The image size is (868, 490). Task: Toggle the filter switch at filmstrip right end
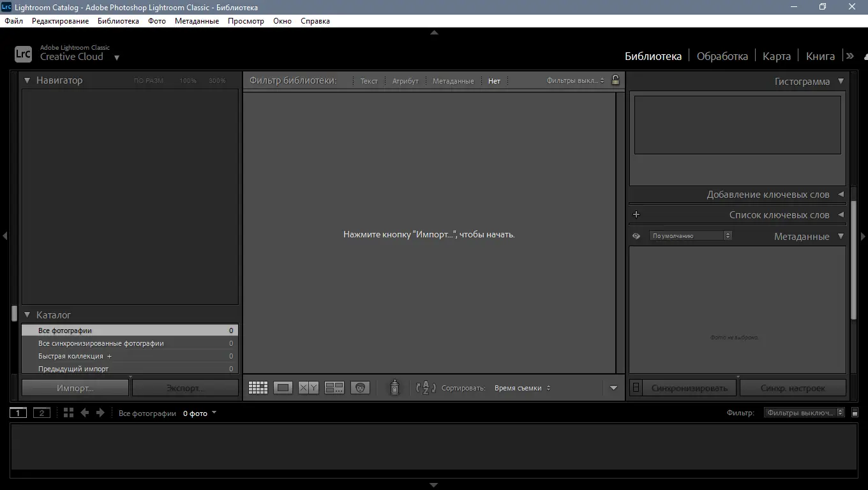[x=855, y=413]
